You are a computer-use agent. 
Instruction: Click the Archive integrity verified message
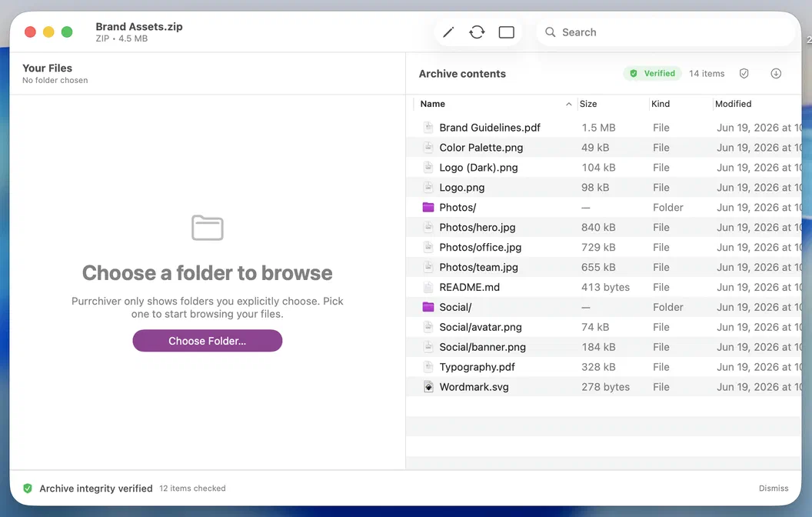96,488
